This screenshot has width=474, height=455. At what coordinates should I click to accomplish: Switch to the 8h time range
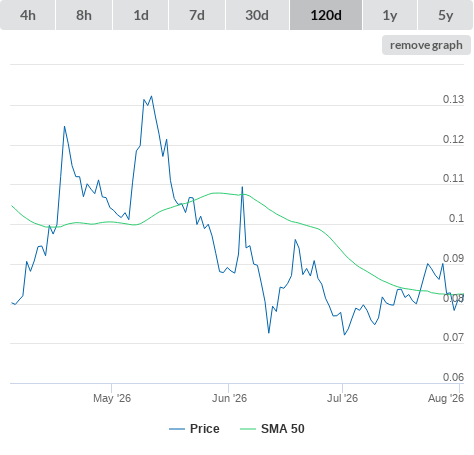(x=84, y=15)
